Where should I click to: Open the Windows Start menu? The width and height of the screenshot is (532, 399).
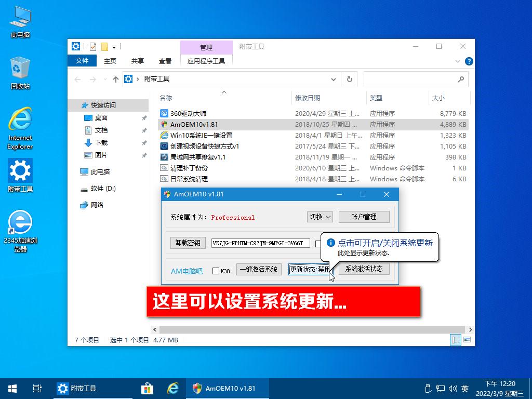(x=12, y=389)
